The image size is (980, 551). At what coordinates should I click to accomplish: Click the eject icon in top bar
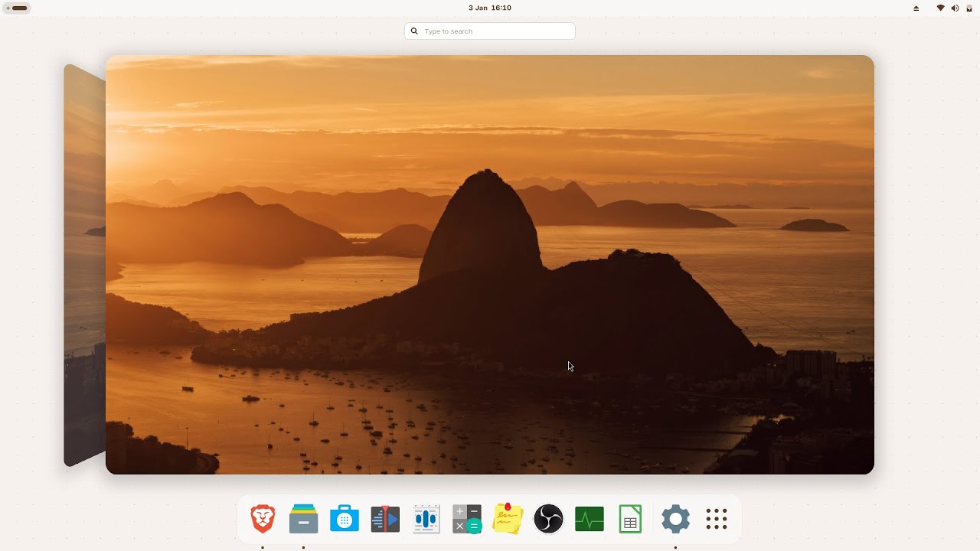pyautogui.click(x=916, y=8)
